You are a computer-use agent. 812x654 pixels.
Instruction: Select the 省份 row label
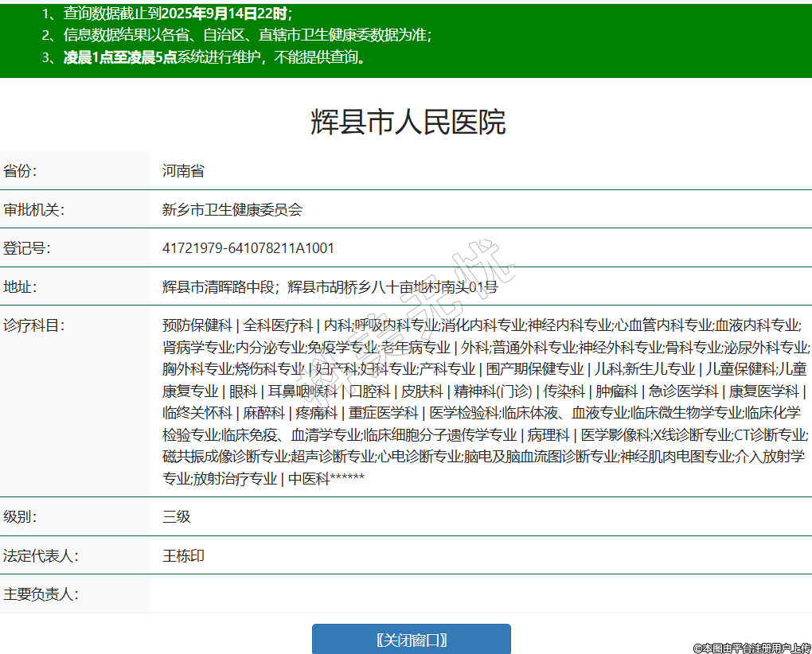[x=21, y=171]
